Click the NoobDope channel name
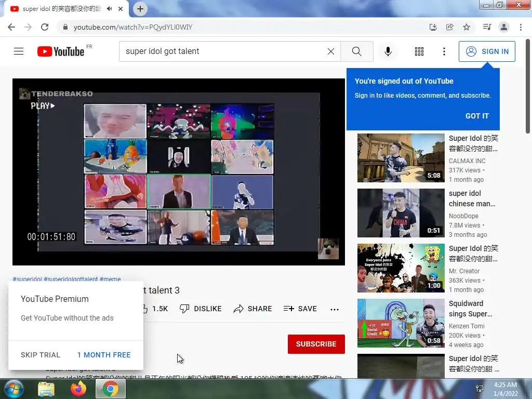Image resolution: width=532 pixels, height=399 pixels. [x=463, y=216]
